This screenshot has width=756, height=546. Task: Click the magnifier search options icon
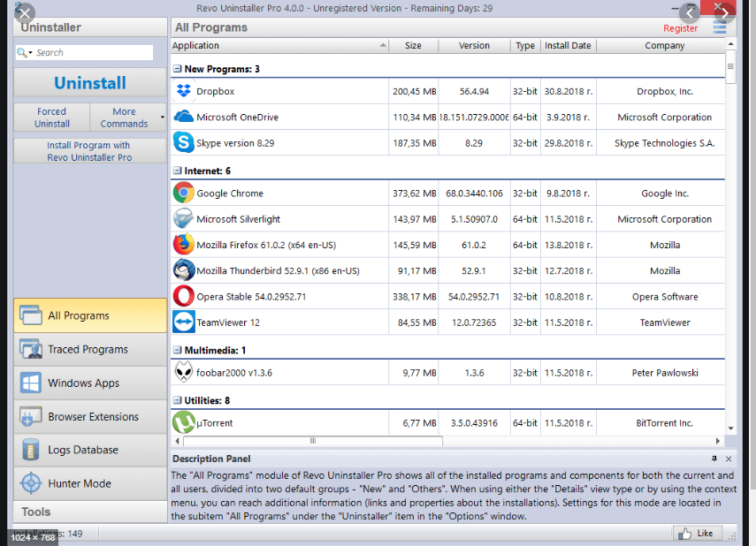[x=24, y=52]
